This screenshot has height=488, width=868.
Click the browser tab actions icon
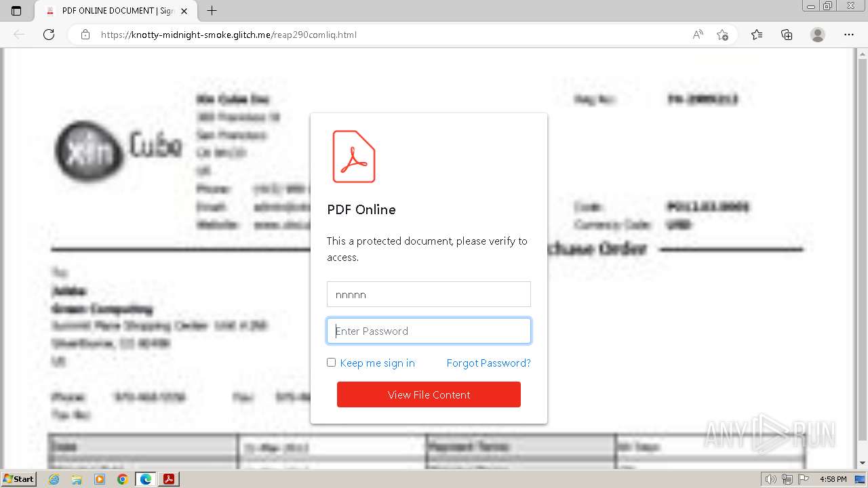(x=16, y=11)
